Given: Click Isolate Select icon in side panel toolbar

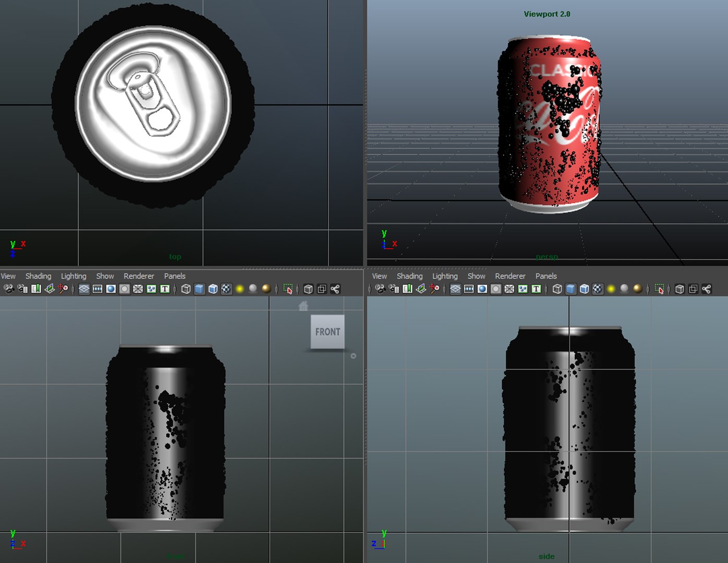Looking at the screenshot, I should pyautogui.click(x=659, y=289).
